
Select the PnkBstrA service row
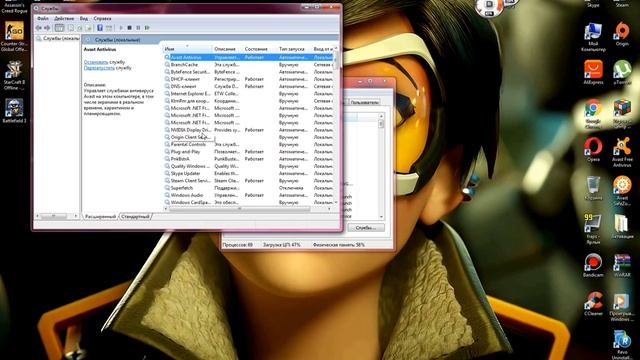click(x=249, y=159)
